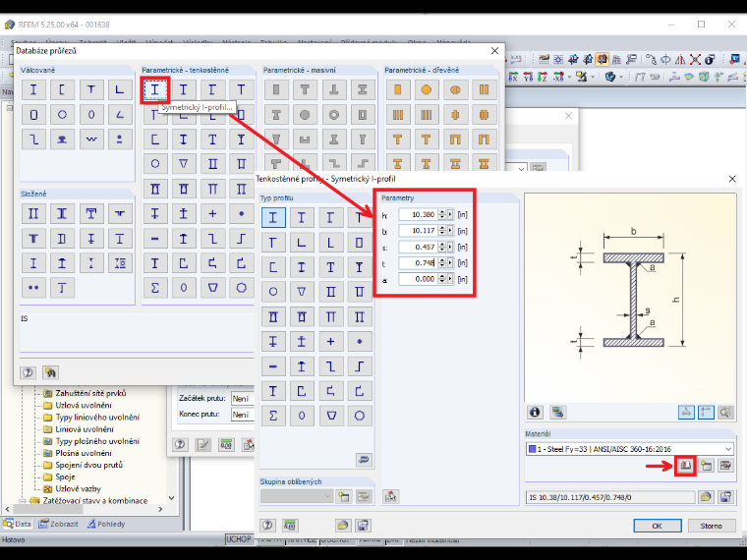
Task: Click spin buttons for t parameter
Action: coord(442,263)
